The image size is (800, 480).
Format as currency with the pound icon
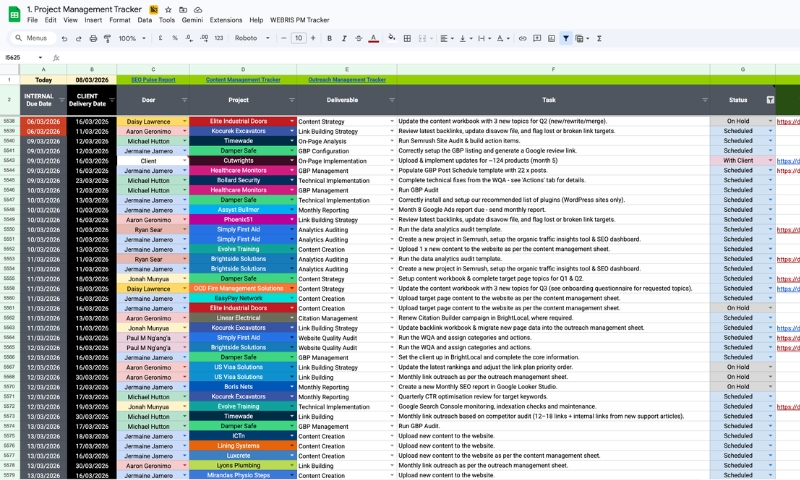160,38
